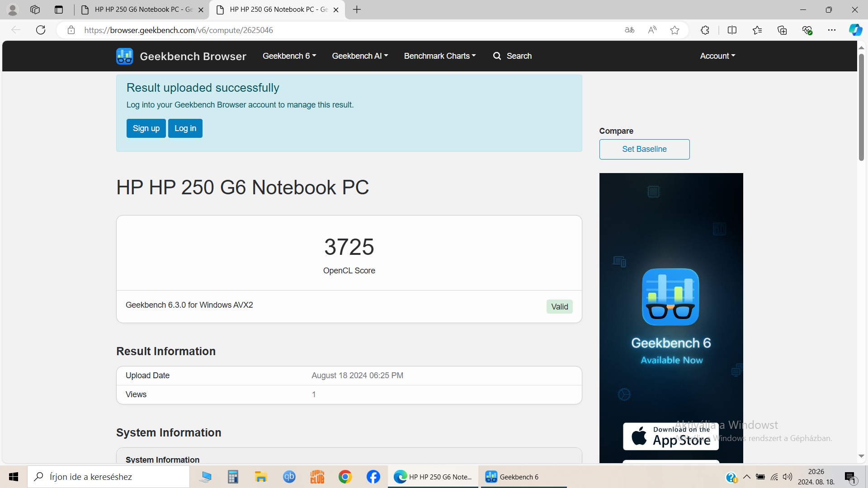Open Edge Settings and more menu

click(832, 30)
